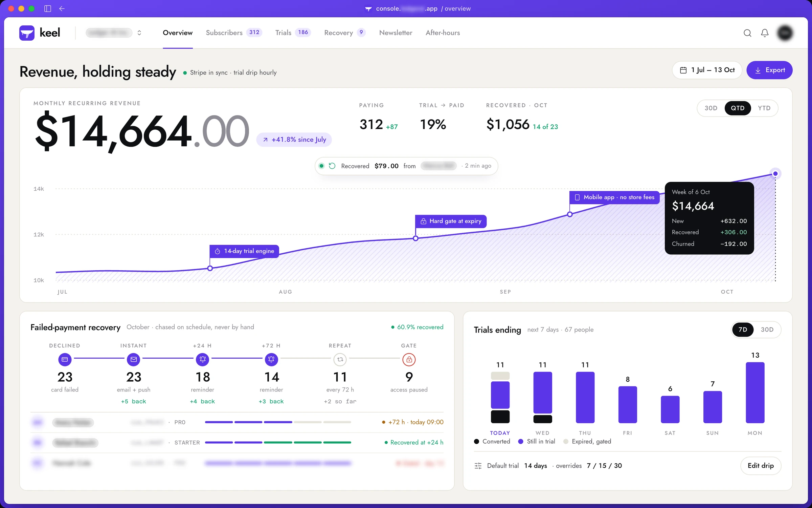Click the green refresh icon in Recovered toast

click(332, 166)
